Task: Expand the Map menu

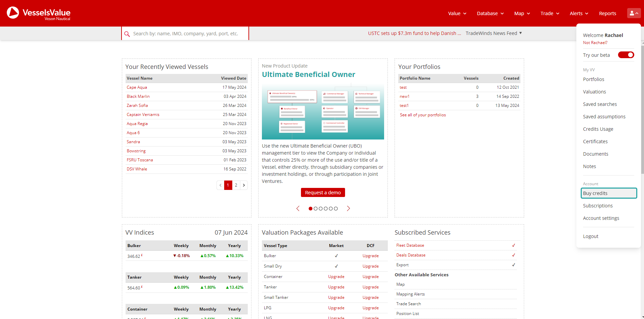Action: pos(522,13)
